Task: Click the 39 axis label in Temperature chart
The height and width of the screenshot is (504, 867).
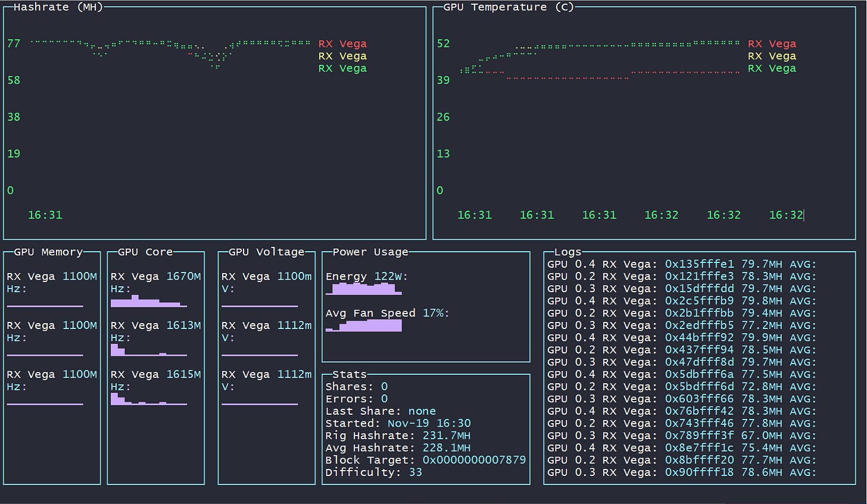Action: 443,80
